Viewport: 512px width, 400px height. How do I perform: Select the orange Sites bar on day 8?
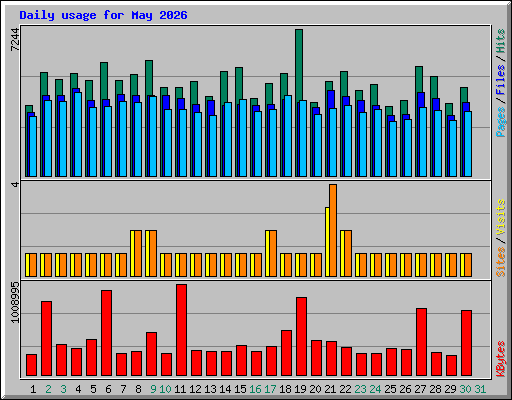click(138, 253)
